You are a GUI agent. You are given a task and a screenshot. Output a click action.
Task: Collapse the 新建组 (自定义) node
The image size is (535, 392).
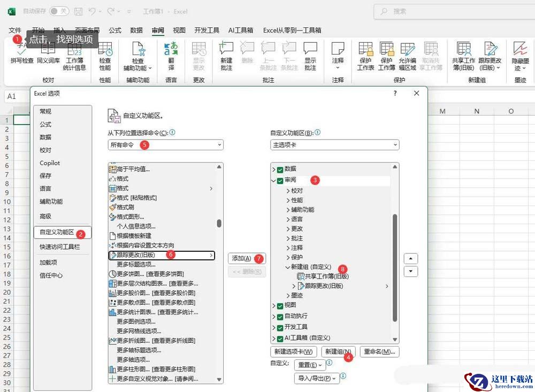pyautogui.click(x=288, y=267)
